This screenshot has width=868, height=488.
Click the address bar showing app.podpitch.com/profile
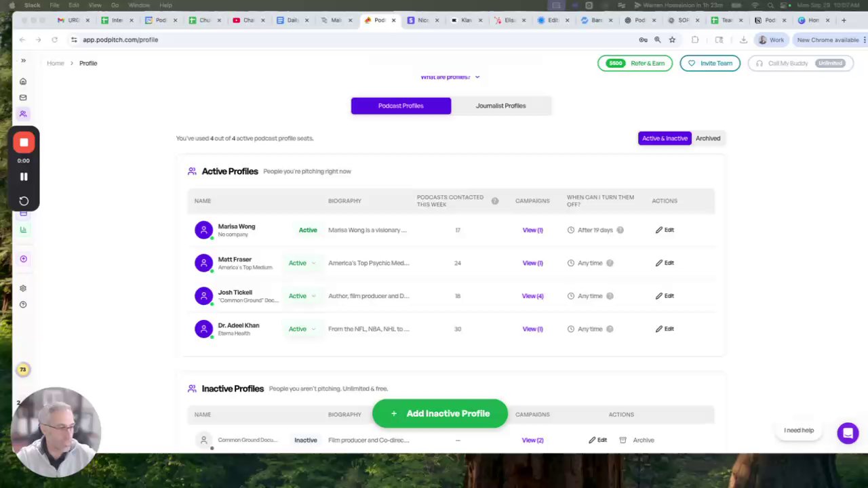click(x=353, y=40)
